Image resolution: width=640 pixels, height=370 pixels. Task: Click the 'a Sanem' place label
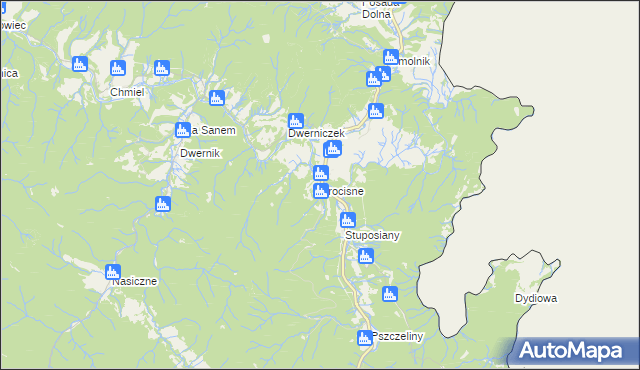click(213, 131)
